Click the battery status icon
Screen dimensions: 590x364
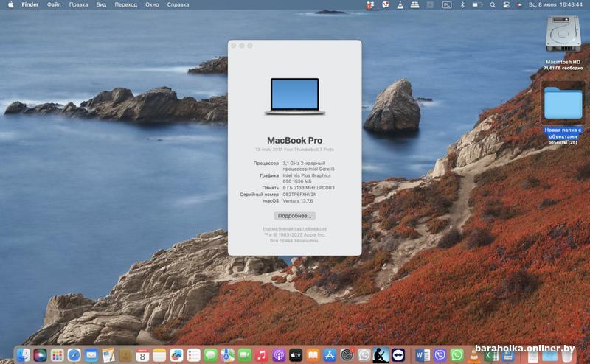(x=477, y=4)
